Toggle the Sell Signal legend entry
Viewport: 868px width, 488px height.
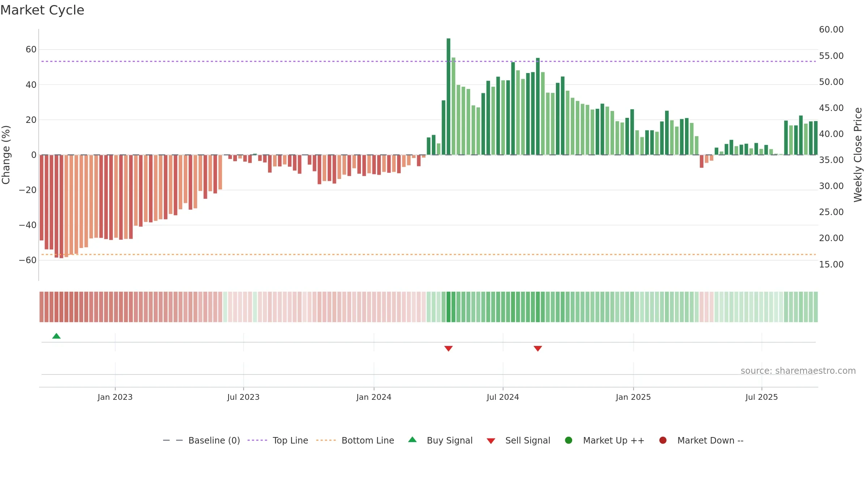(x=518, y=440)
